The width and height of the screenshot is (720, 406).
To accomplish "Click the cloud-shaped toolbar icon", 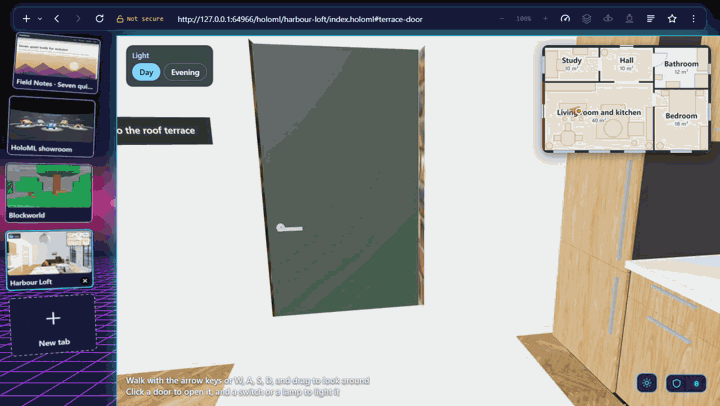I will pyautogui.click(x=608, y=19).
